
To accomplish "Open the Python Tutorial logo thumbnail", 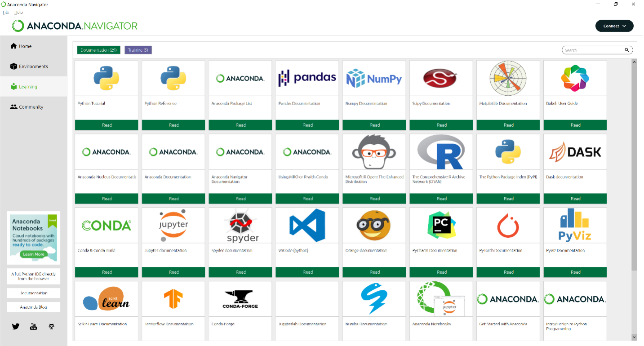I will pyautogui.click(x=107, y=78).
